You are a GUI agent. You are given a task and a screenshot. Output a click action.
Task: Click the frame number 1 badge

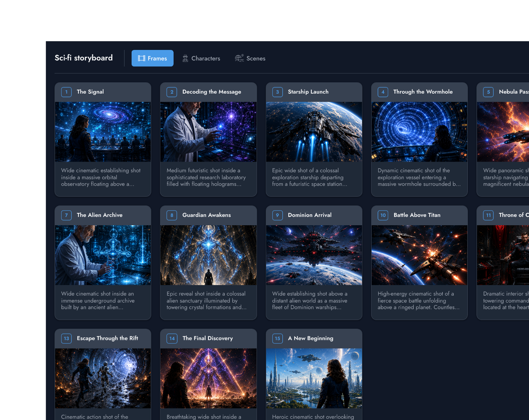pos(66,92)
